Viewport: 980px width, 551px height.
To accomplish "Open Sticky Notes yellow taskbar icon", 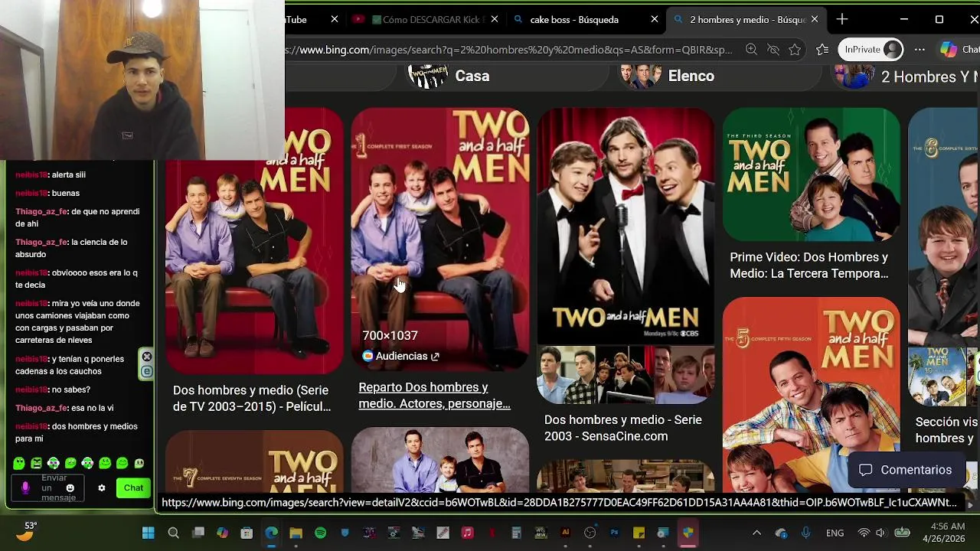I will (x=639, y=533).
